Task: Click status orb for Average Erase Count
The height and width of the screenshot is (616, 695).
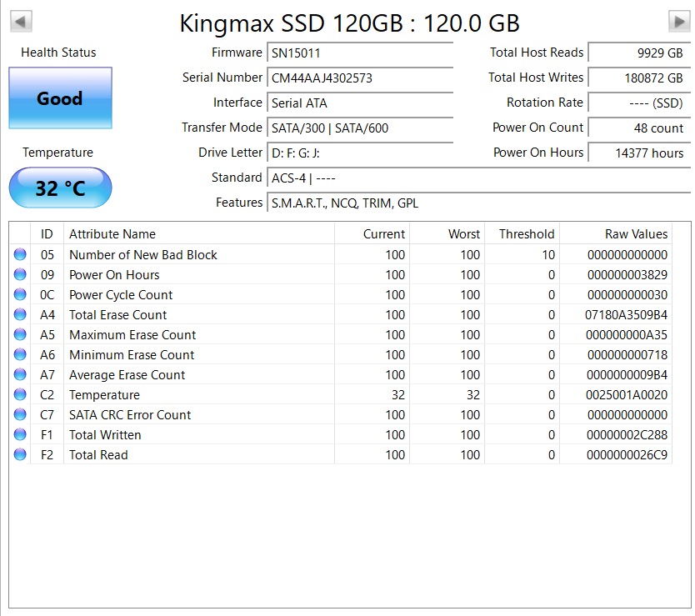Action: tap(20, 374)
